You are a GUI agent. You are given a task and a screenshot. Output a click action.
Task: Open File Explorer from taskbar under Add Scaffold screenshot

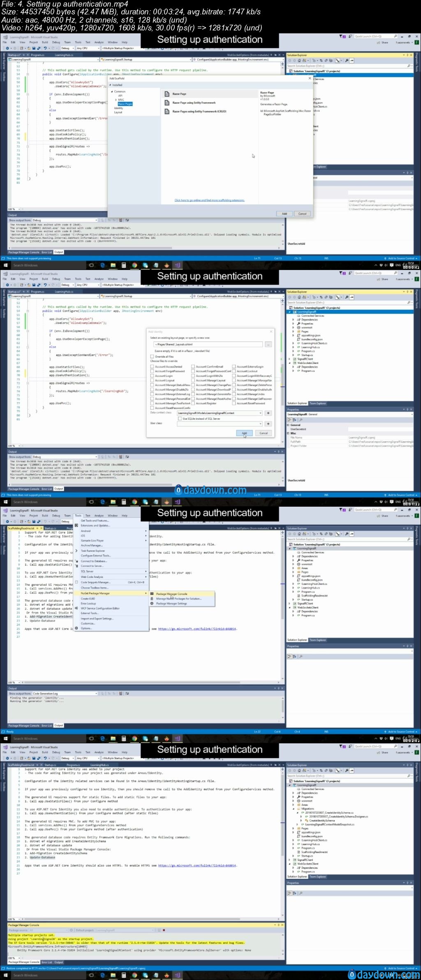pos(113,265)
